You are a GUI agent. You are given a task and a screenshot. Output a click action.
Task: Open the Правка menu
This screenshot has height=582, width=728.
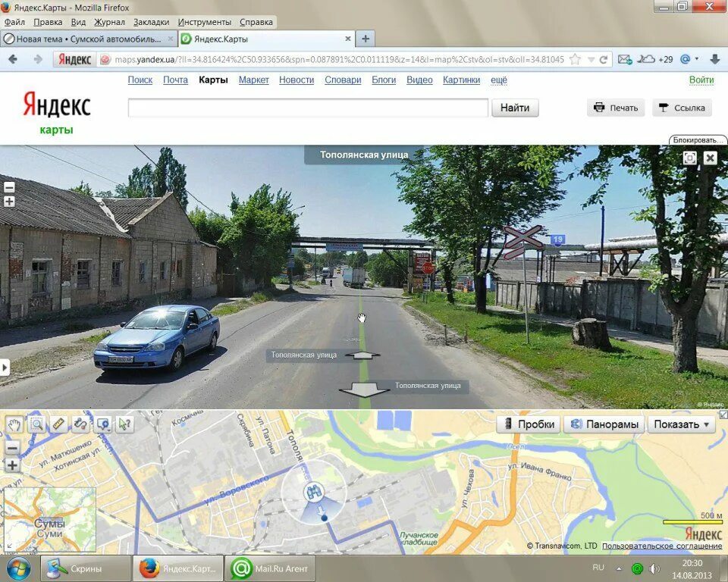click(x=48, y=22)
